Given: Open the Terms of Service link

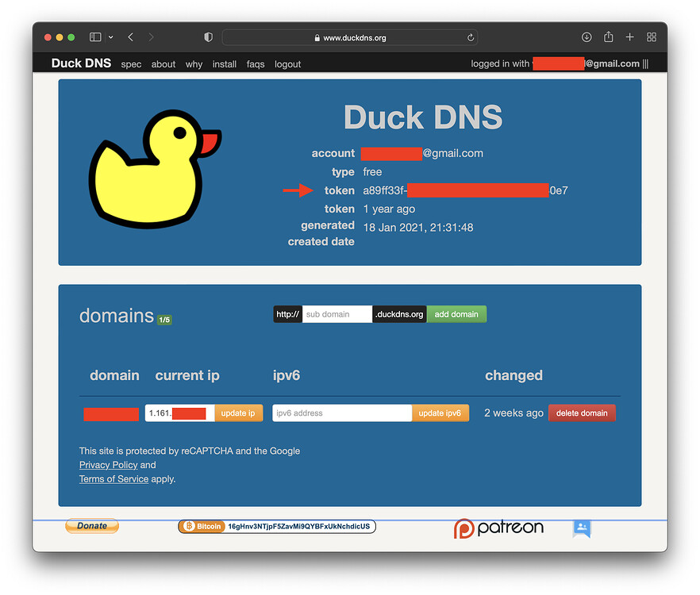Looking at the screenshot, I should click(x=113, y=479).
